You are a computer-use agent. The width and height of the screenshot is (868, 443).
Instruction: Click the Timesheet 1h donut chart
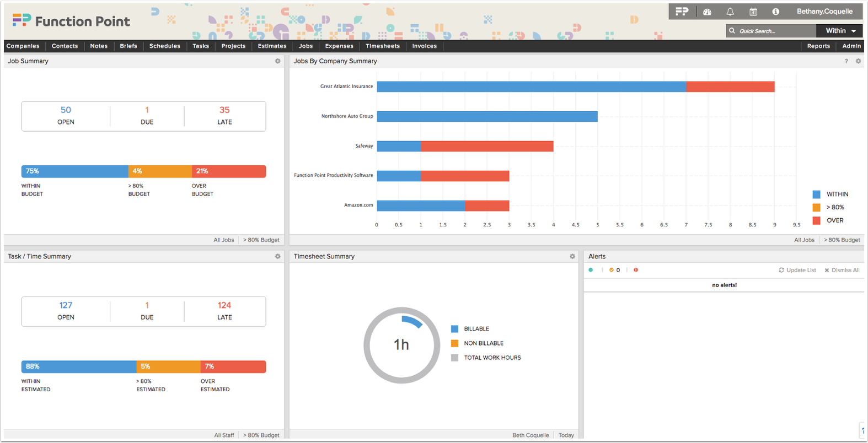401,345
